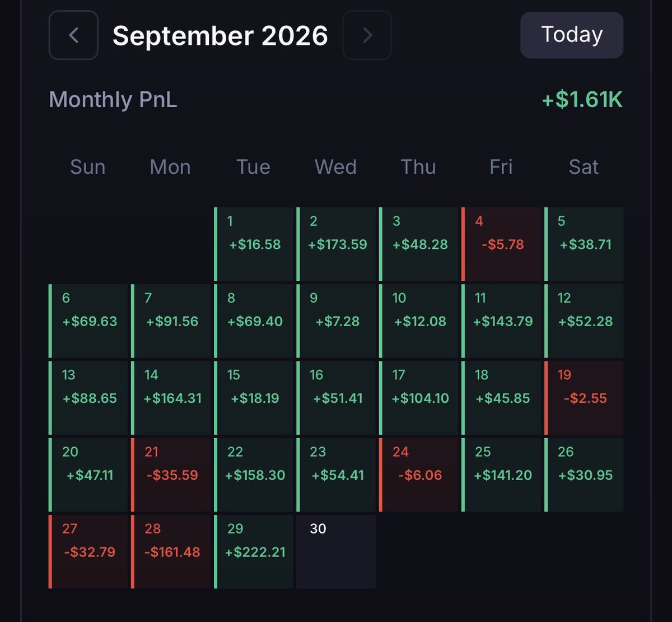Select September 19 loss -$2.55
Image resolution: width=672 pixels, height=622 pixels.
[x=585, y=398]
